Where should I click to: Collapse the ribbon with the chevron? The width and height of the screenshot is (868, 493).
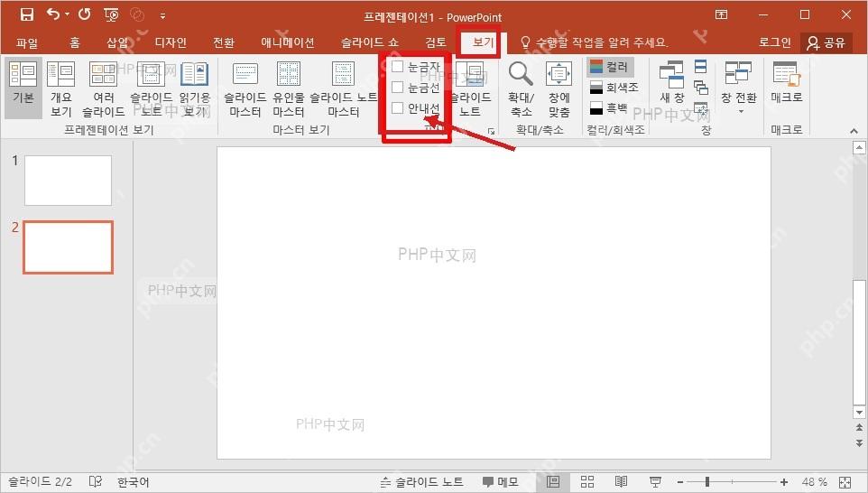pos(854,131)
